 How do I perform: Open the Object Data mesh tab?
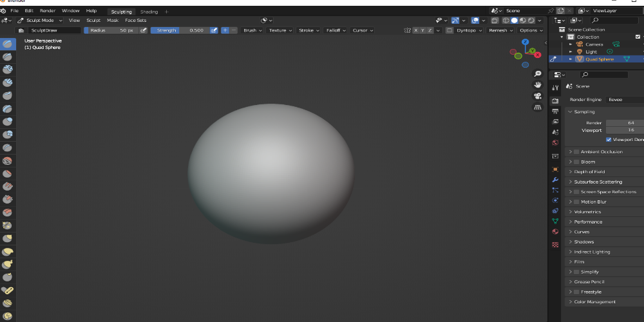tap(555, 222)
